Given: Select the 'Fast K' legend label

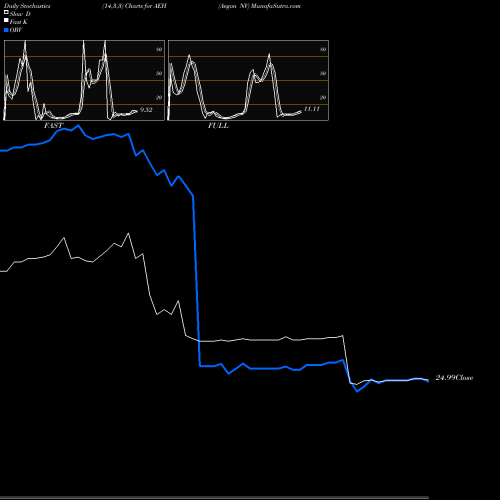Looking at the screenshot, I should 19,22.
